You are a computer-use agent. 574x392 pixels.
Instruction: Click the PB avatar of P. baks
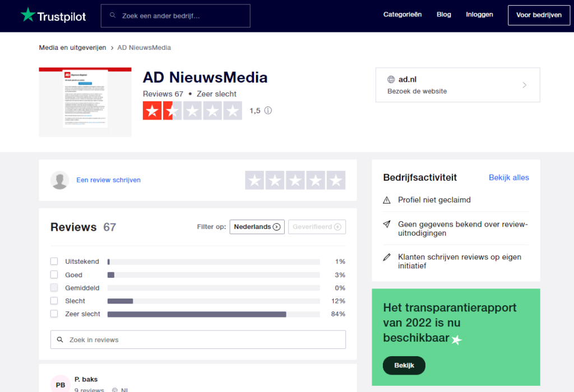(x=61, y=384)
